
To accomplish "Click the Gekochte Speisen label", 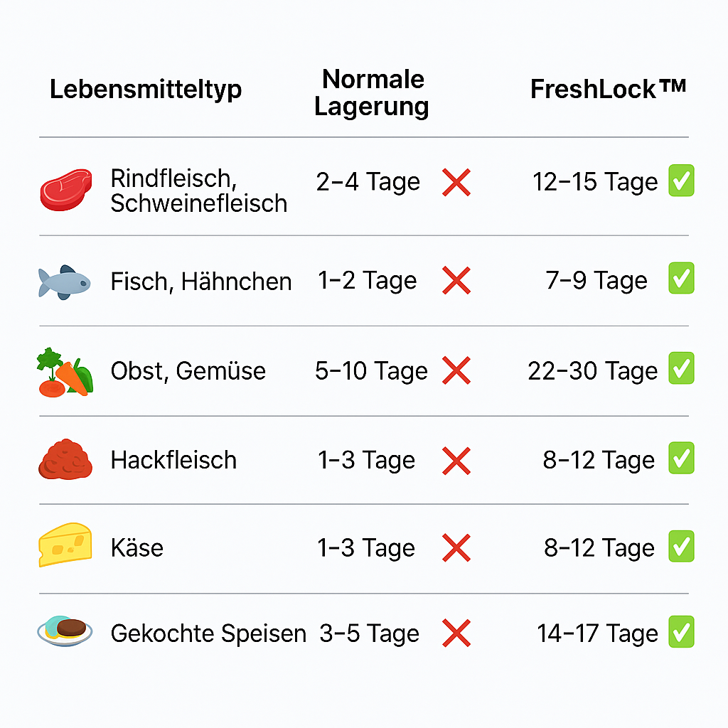I will coord(208,633).
